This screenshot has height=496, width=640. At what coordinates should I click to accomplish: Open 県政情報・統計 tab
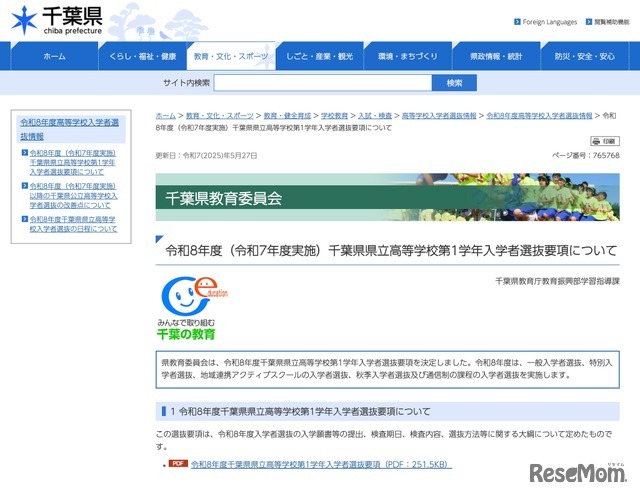496,56
